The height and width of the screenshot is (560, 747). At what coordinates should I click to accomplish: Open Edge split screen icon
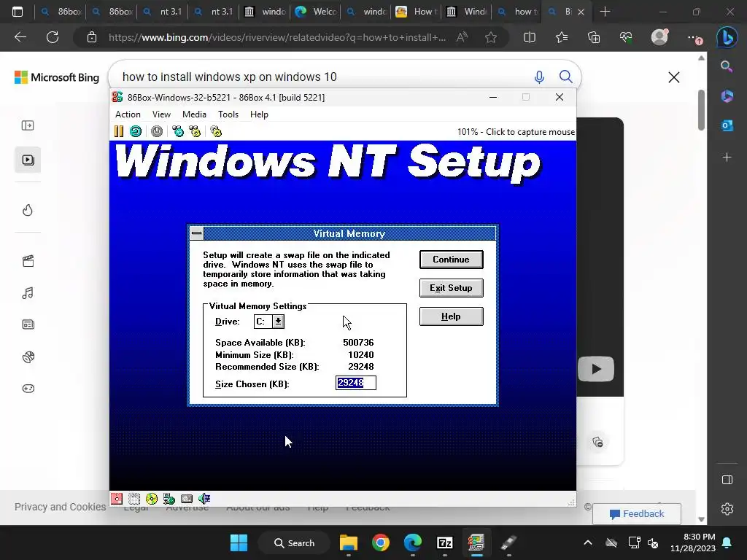[x=530, y=37]
